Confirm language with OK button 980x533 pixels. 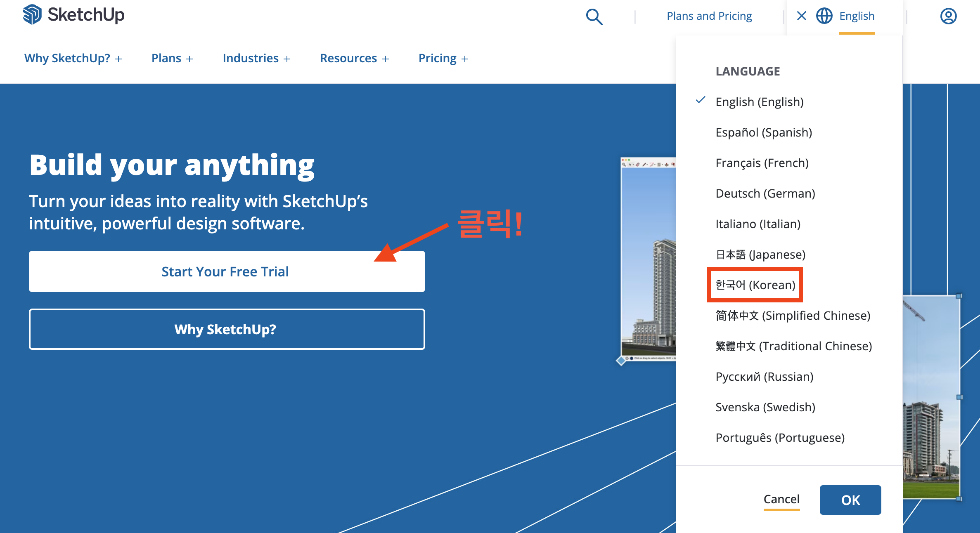click(850, 500)
